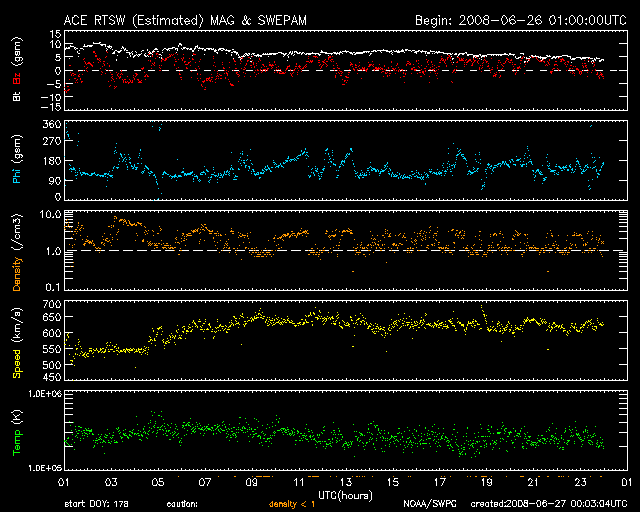This screenshot has height=512, width=640.
Task: Click the Density (/cm3) axis label
Action: 16,255
